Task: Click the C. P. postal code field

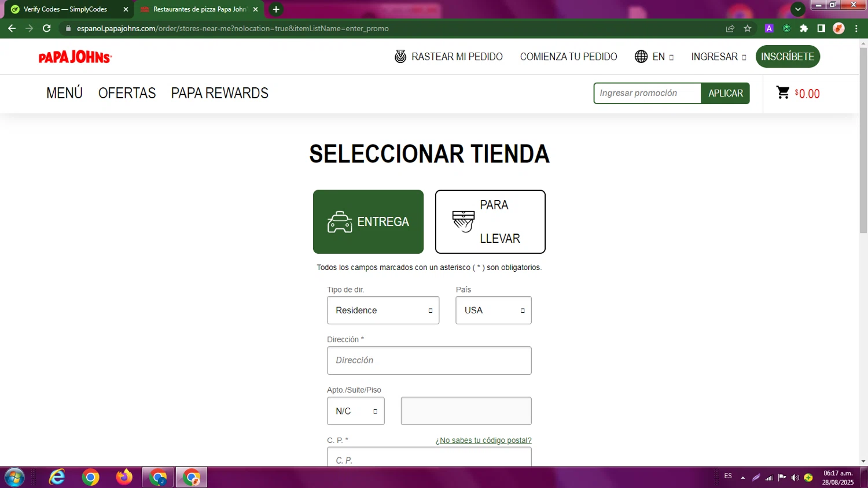Action: [429, 457]
